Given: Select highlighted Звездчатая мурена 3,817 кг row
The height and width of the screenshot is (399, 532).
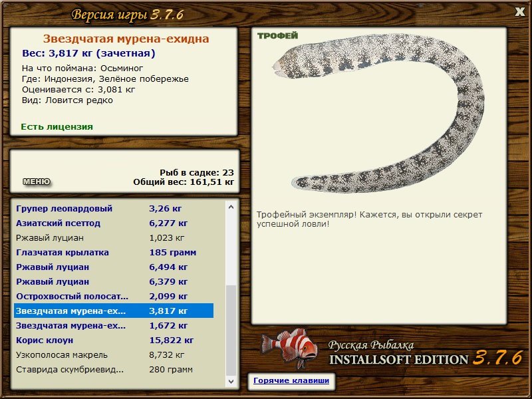Looking at the screenshot, I should pos(114,311).
